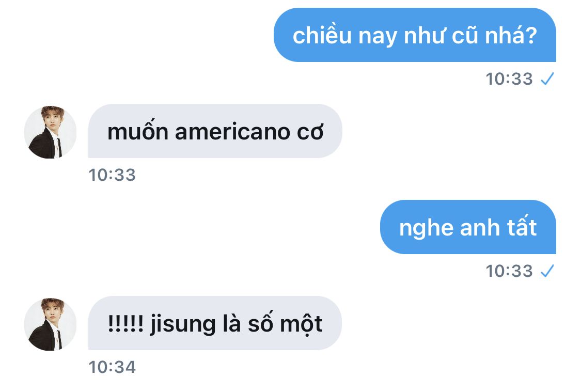This screenshot has width=581, height=392.
Task: Click the word "americano" in the gray message
Action: [232, 132]
